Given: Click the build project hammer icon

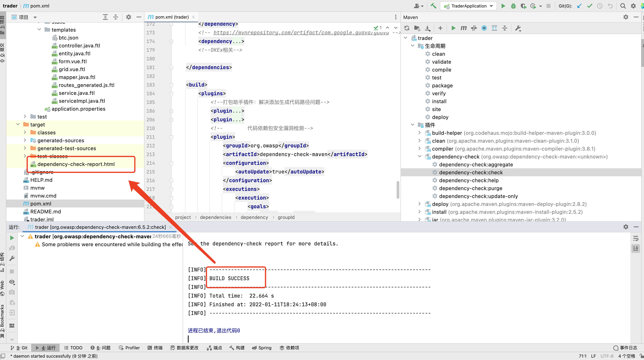Looking at the screenshot, I should tap(433, 6).
